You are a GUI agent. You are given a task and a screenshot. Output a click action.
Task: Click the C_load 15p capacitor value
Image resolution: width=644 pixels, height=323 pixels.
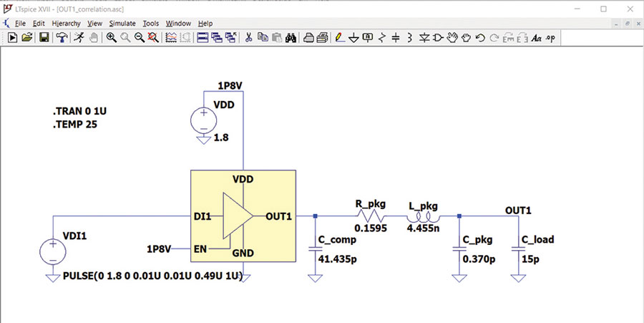click(x=530, y=260)
